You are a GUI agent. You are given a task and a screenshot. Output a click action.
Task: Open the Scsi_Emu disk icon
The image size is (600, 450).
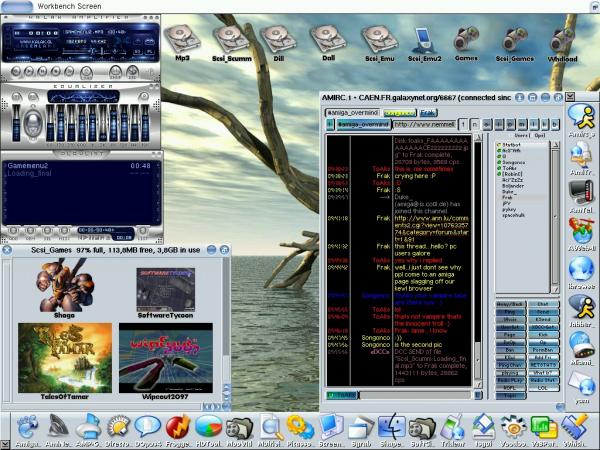coord(380,43)
